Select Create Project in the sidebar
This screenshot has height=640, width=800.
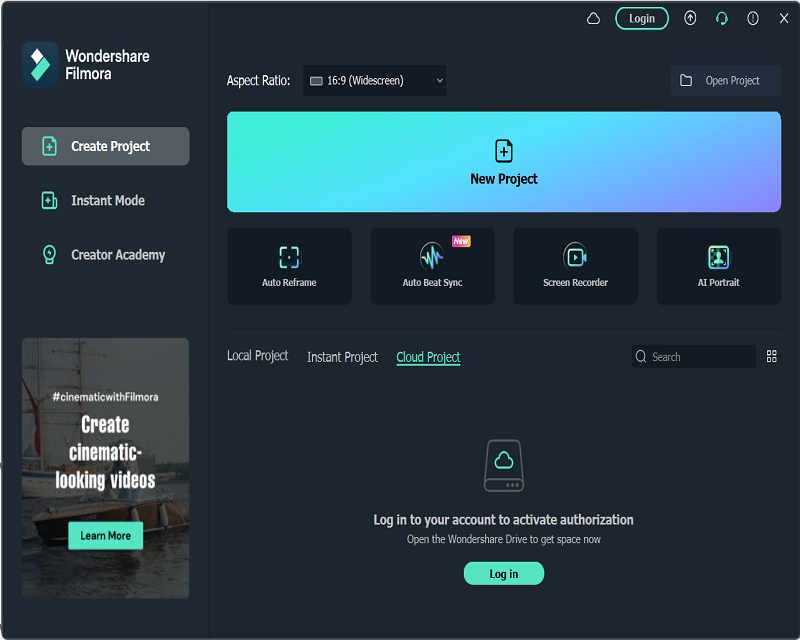tap(106, 146)
